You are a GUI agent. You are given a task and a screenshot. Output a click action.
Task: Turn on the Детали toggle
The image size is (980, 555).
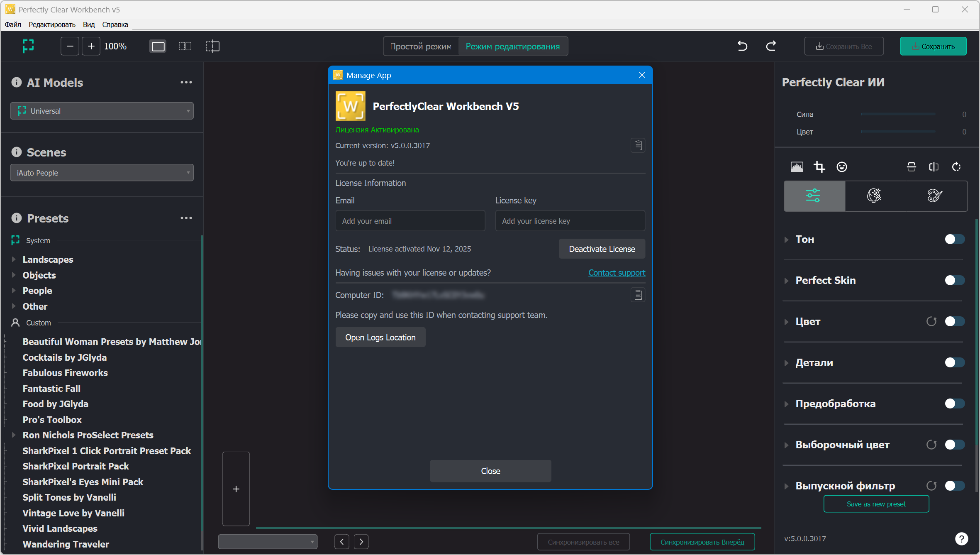click(x=954, y=363)
